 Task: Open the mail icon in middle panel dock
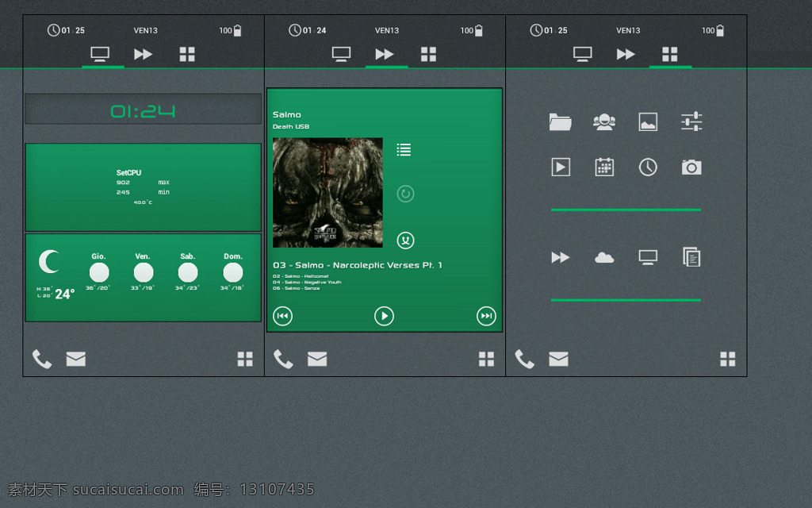[x=317, y=359]
